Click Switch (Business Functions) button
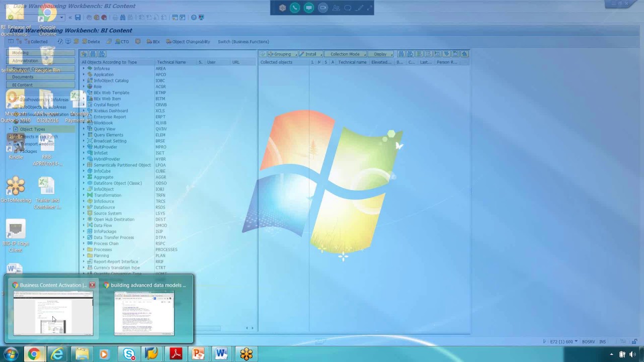Image resolution: width=644 pixels, height=362 pixels. pos(244,42)
